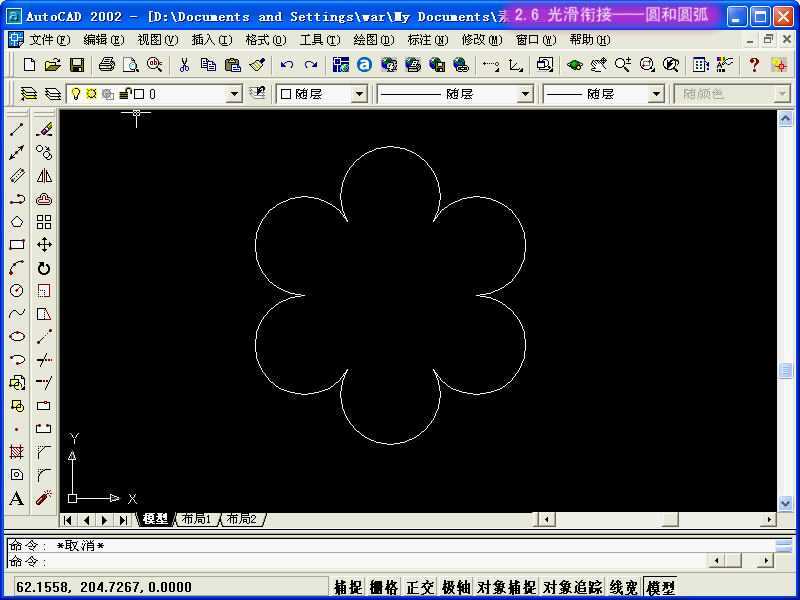
Task: Select the Move tool
Action: coord(44,244)
